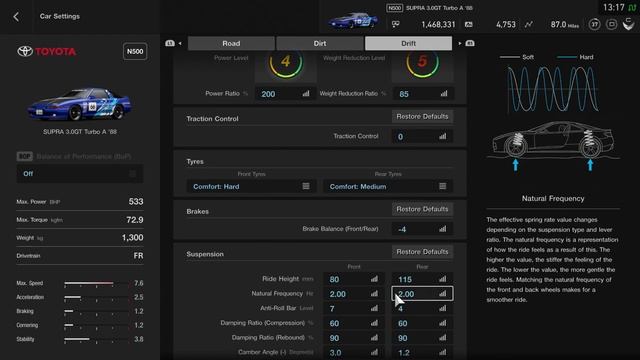Image resolution: width=640 pixels, height=360 pixels.
Task: Click the bars icon in Weight Reduction Ratio
Action: tap(444, 94)
